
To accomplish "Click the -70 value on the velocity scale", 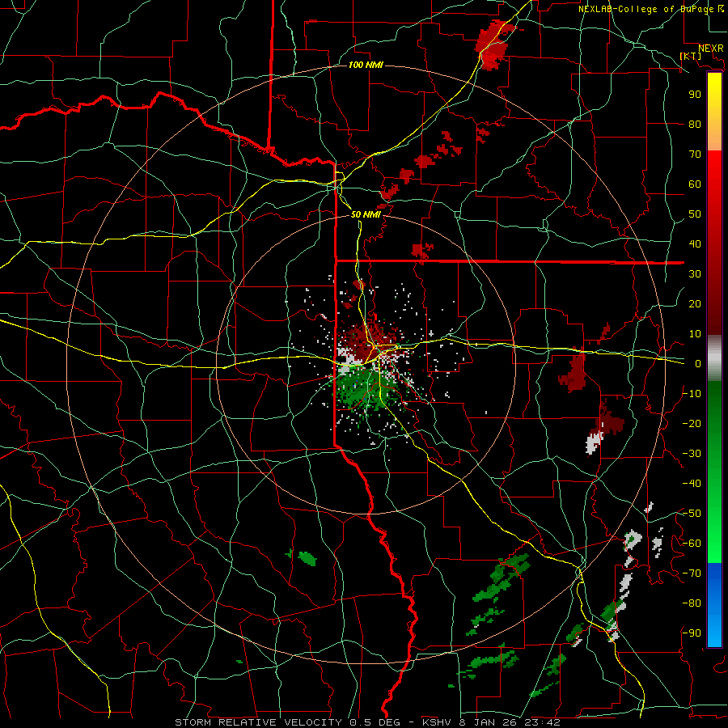I will coord(692,574).
